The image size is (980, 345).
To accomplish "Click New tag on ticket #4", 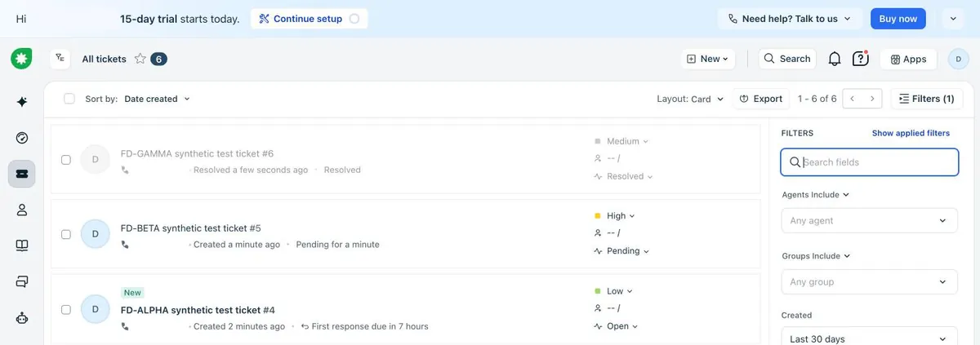I will [132, 293].
